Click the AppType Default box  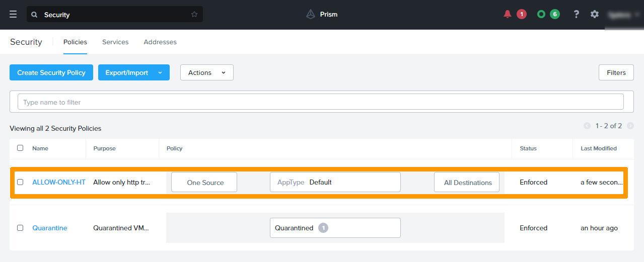pyautogui.click(x=335, y=182)
